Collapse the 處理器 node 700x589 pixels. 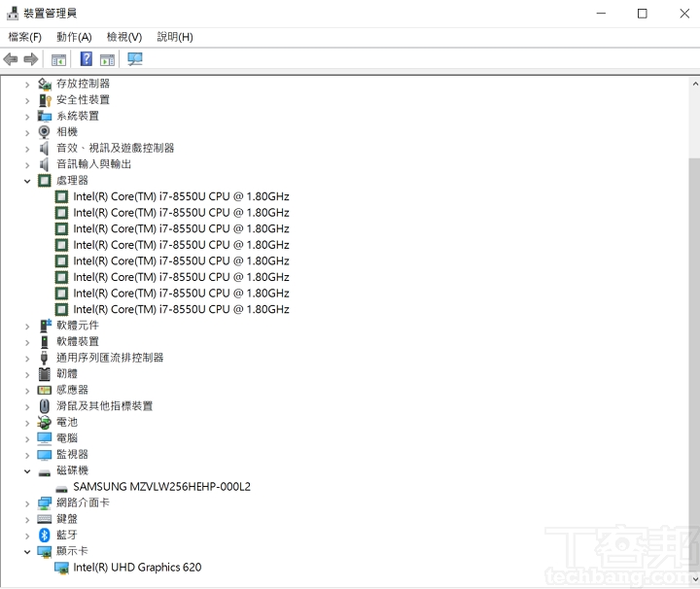pos(27,181)
